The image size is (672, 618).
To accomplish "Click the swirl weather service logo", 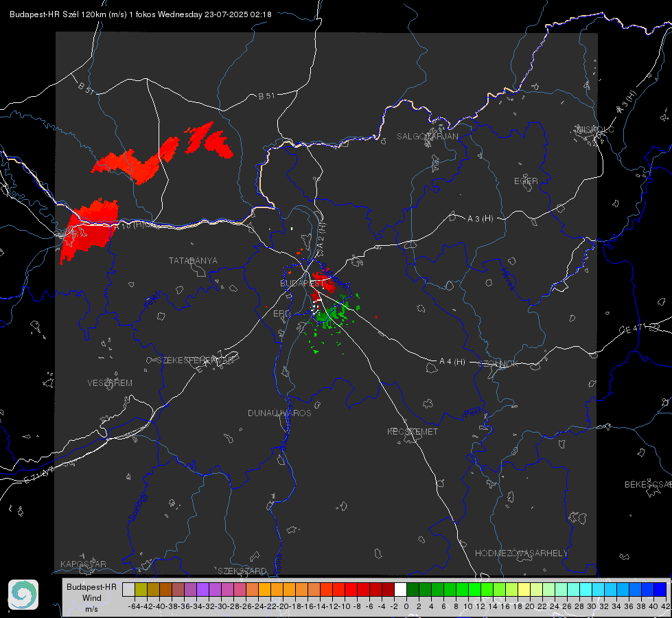I will point(23,595).
